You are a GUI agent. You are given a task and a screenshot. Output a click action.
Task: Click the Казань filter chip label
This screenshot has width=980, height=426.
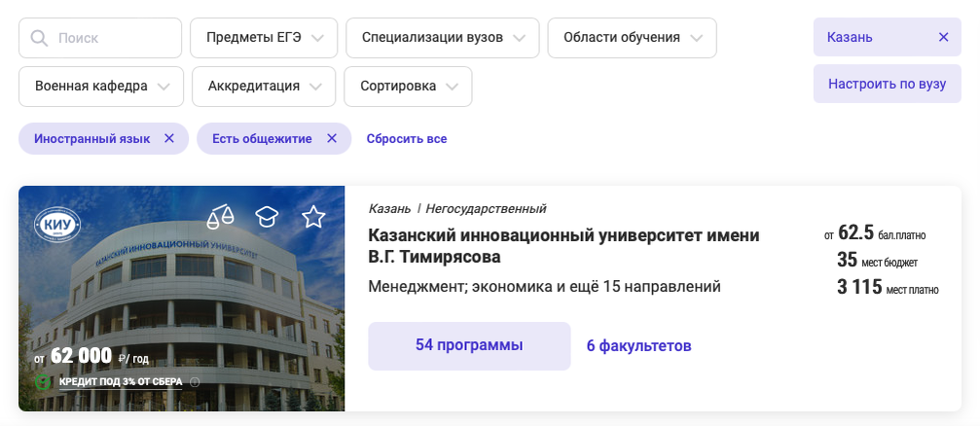850,38
